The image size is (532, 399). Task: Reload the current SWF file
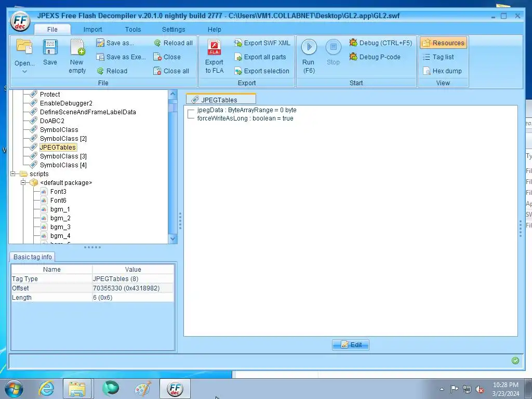[x=112, y=71]
